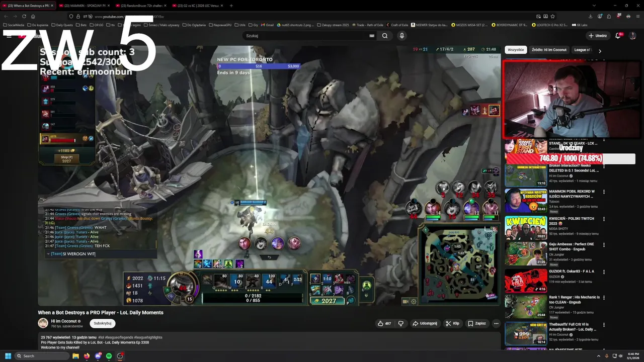
Task: Switch to the RandomBruce 72h challenge tab
Action: pos(142,6)
